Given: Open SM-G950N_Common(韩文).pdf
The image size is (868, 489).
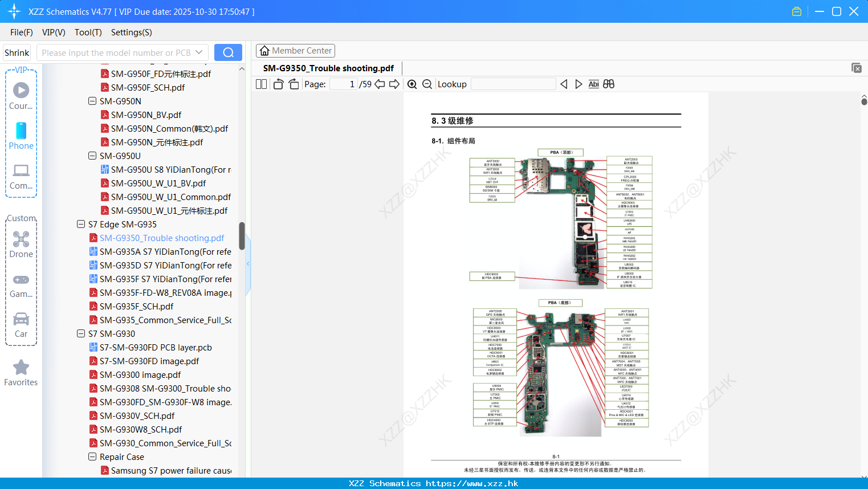Looking at the screenshot, I should tap(169, 128).
